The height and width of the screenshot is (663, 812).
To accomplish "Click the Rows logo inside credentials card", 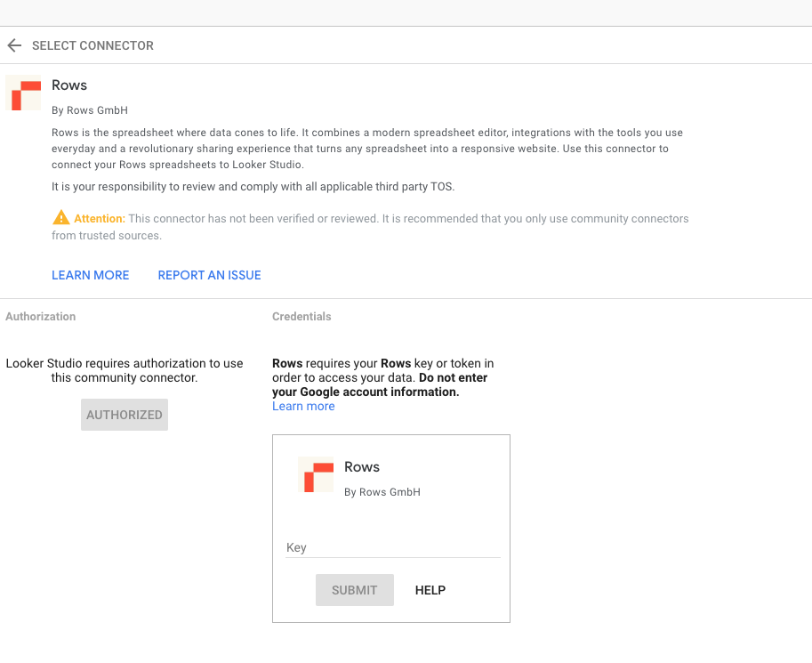I will click(316, 474).
